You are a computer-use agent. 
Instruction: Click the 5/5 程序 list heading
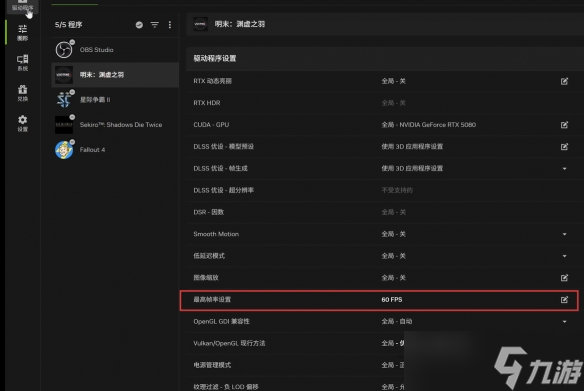pyautogui.click(x=69, y=25)
